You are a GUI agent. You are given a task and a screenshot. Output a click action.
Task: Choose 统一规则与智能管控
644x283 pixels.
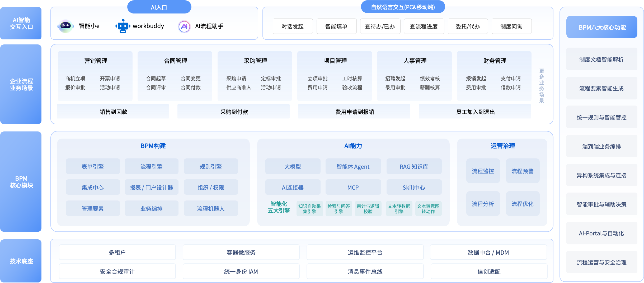pyautogui.click(x=602, y=117)
